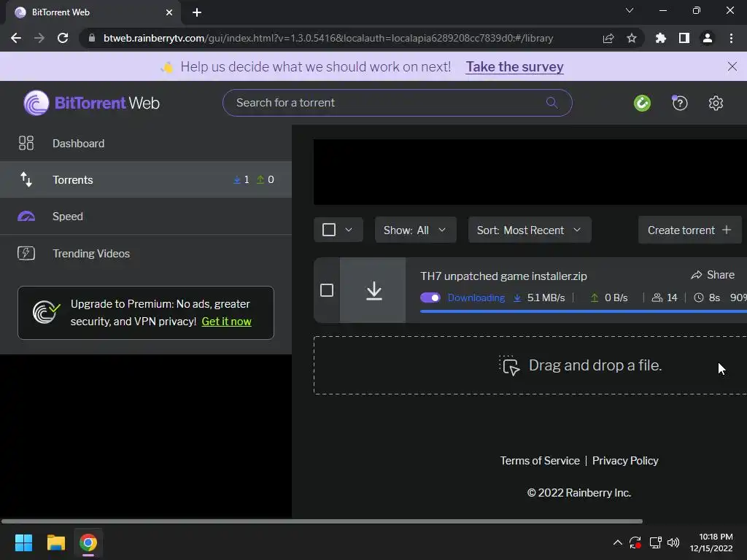Click the Create torrent button
The image size is (747, 560).
click(690, 230)
